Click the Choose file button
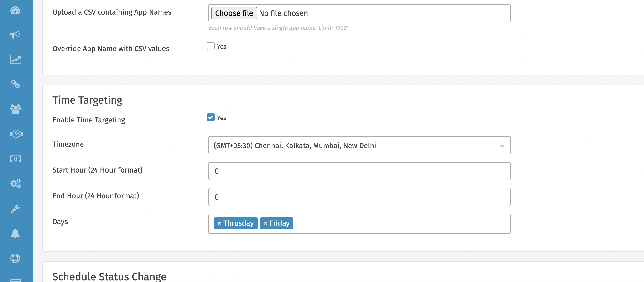 coord(234,13)
